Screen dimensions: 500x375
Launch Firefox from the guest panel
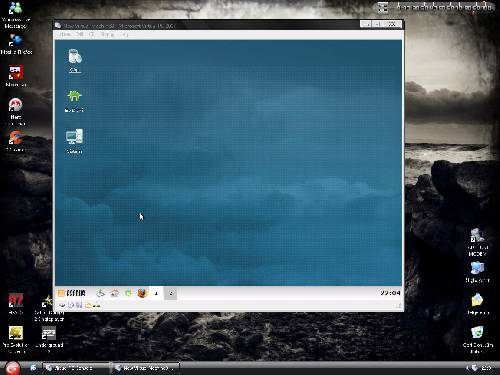pos(142,293)
